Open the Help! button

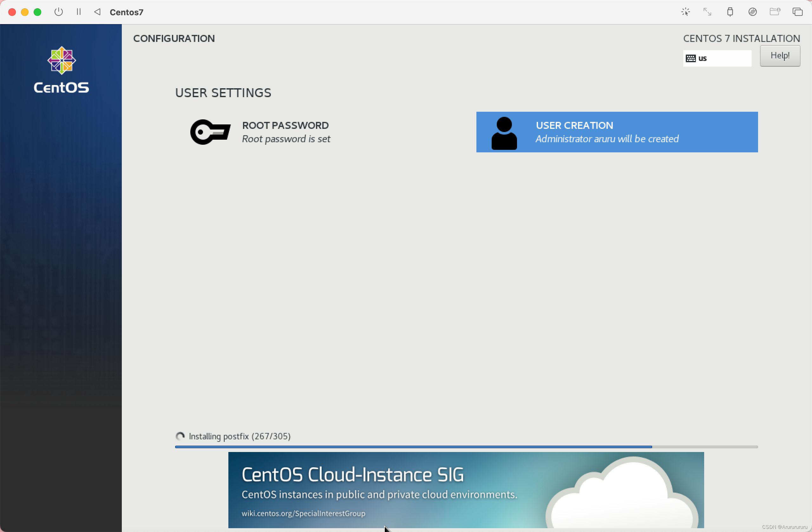click(x=780, y=56)
